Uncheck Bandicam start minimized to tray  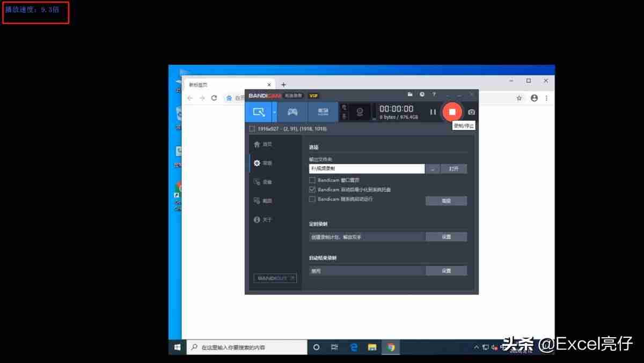312,189
